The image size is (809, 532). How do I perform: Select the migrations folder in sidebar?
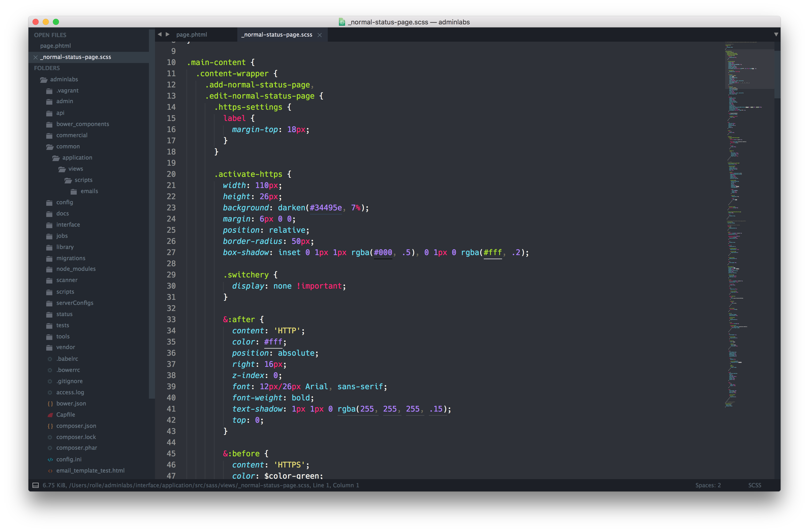71,258
